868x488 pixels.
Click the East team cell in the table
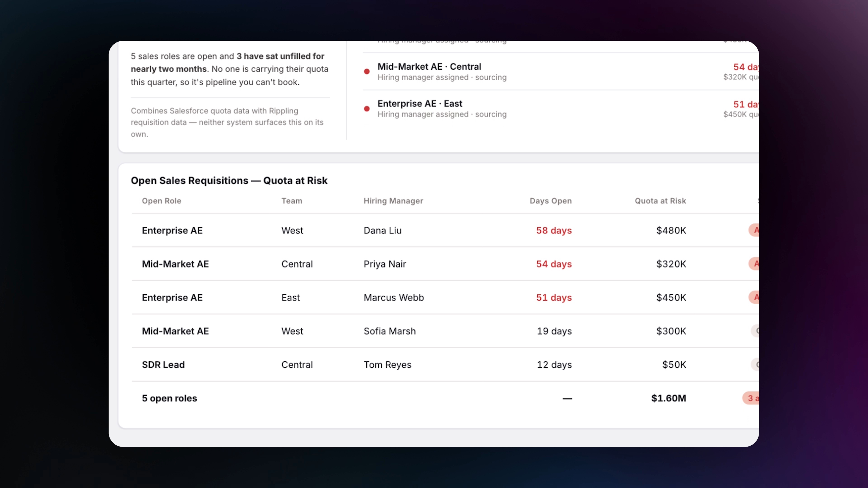point(290,298)
